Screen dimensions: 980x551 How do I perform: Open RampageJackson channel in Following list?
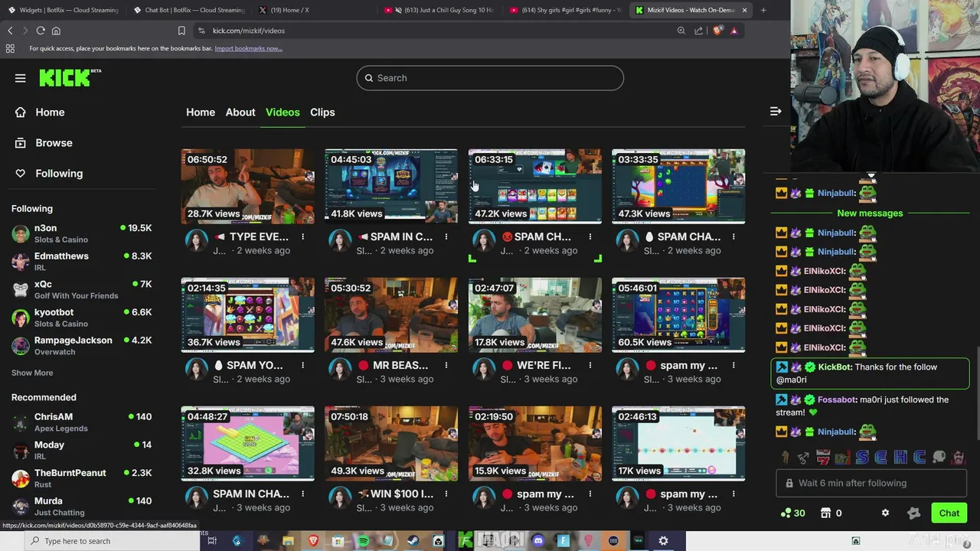click(x=82, y=346)
